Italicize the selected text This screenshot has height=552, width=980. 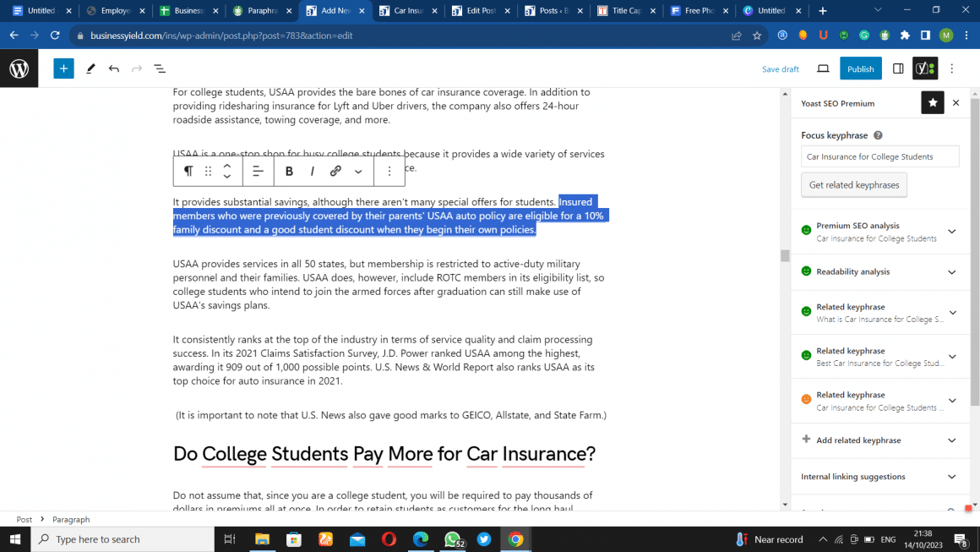tap(313, 171)
